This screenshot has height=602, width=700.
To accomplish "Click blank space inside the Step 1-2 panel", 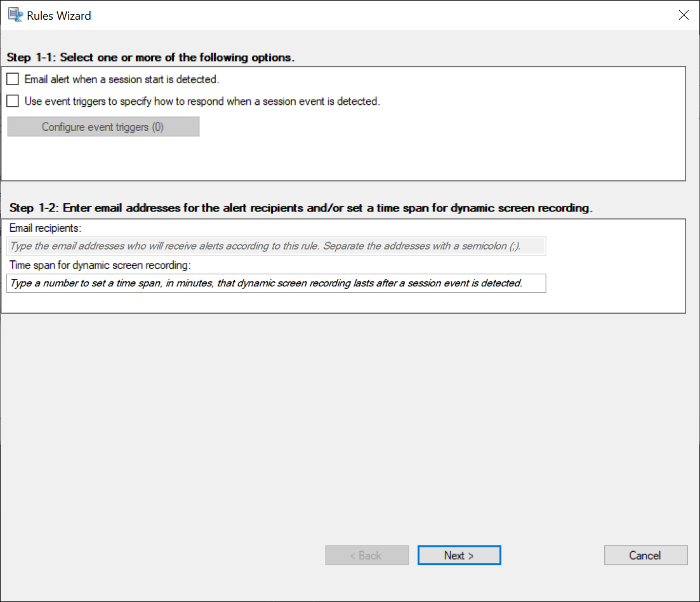I will tap(609, 267).
